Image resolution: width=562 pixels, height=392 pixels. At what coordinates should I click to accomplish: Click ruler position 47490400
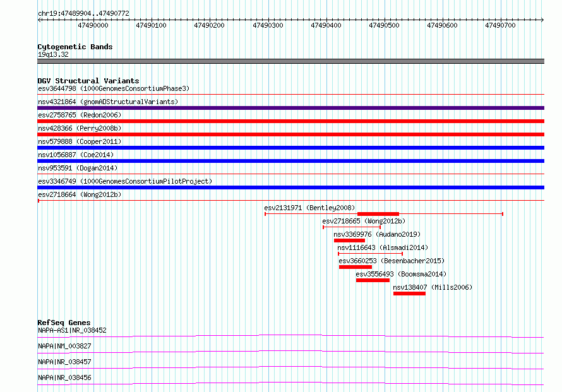coord(326,25)
